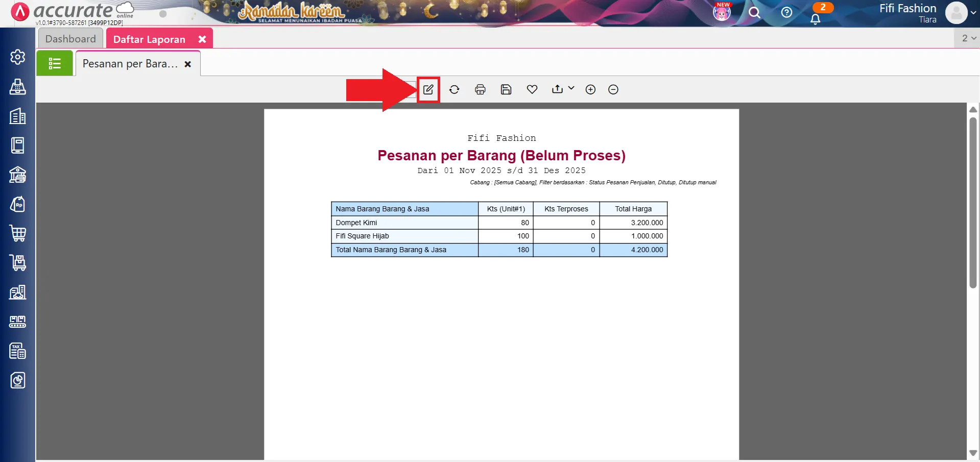Refresh the report with the reload icon
Image resolution: width=980 pixels, height=462 pixels.
(454, 90)
